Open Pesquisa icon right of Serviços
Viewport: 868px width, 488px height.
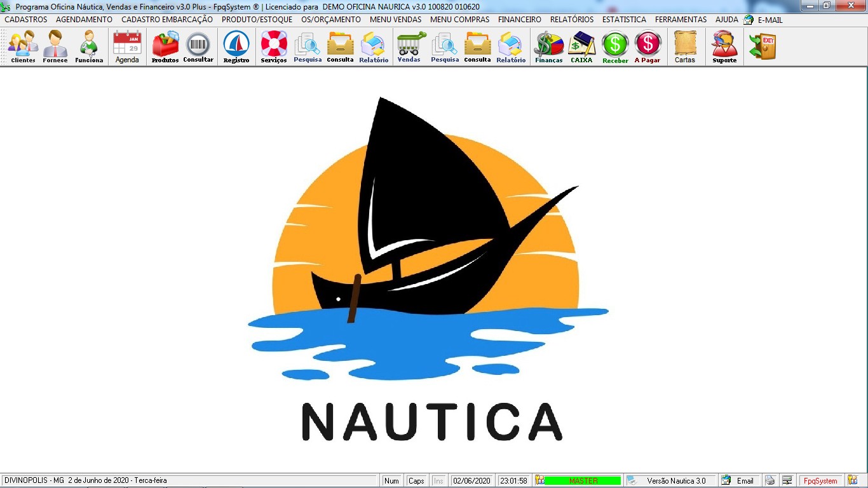[308, 47]
